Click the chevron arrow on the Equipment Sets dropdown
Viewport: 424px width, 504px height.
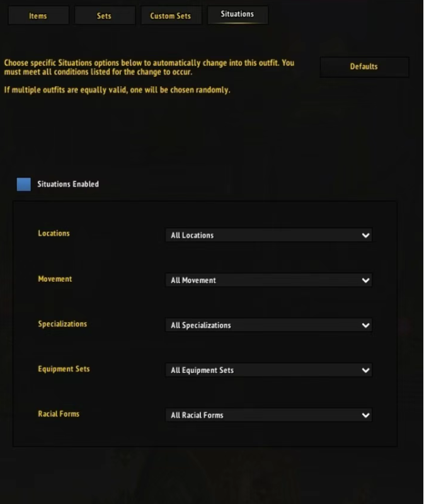(x=365, y=370)
